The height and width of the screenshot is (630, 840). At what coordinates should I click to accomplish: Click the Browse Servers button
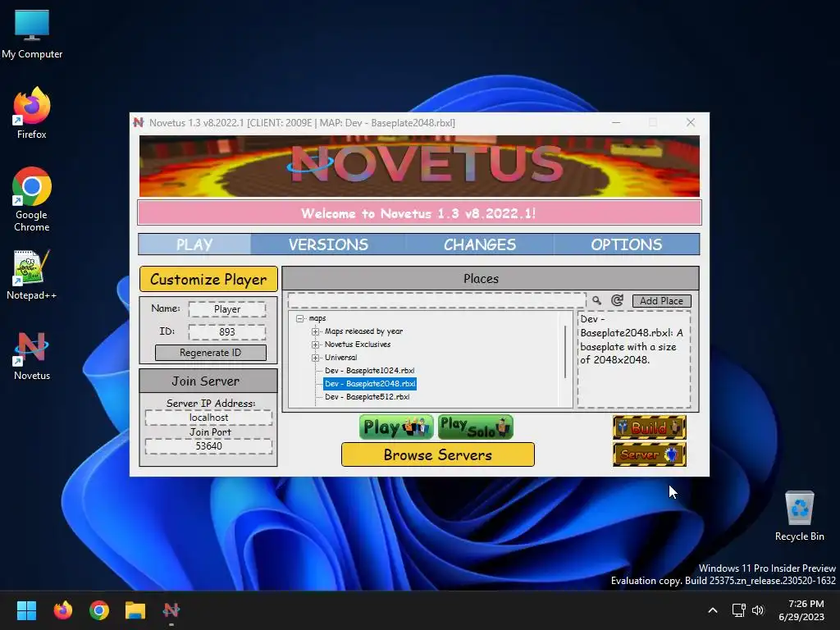click(438, 454)
